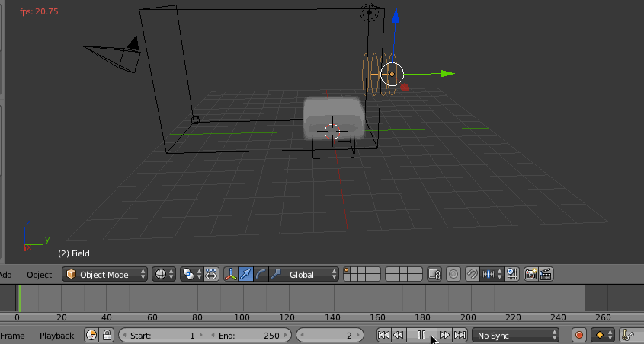The image size is (644, 344).
Task: Open the No Sync dropdown
Action: [x=515, y=335]
